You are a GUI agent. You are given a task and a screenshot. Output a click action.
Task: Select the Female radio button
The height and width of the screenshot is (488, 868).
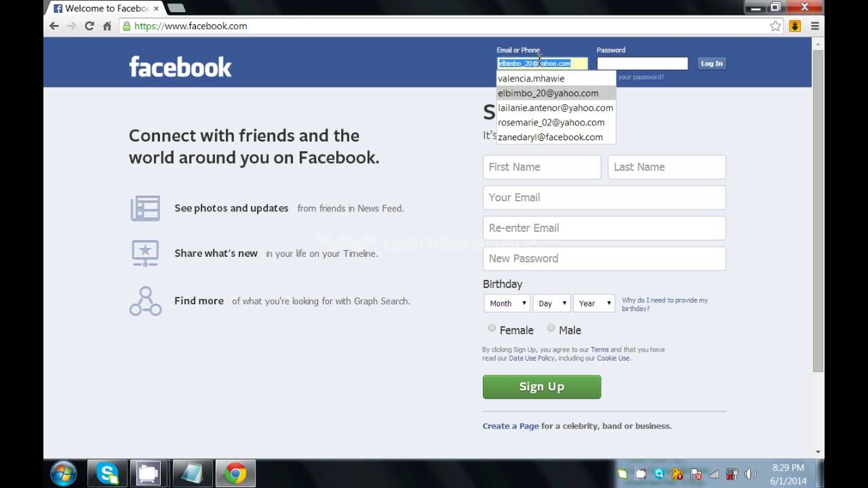[x=492, y=328]
